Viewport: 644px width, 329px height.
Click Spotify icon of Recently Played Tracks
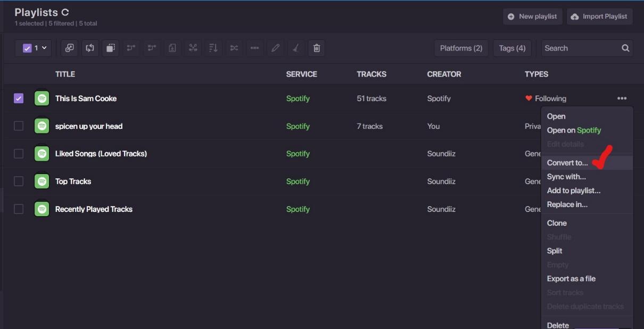pos(42,209)
